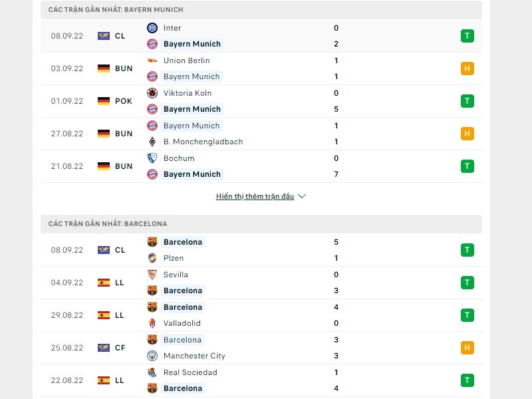Click the Real Sociedad club crest

(152, 372)
